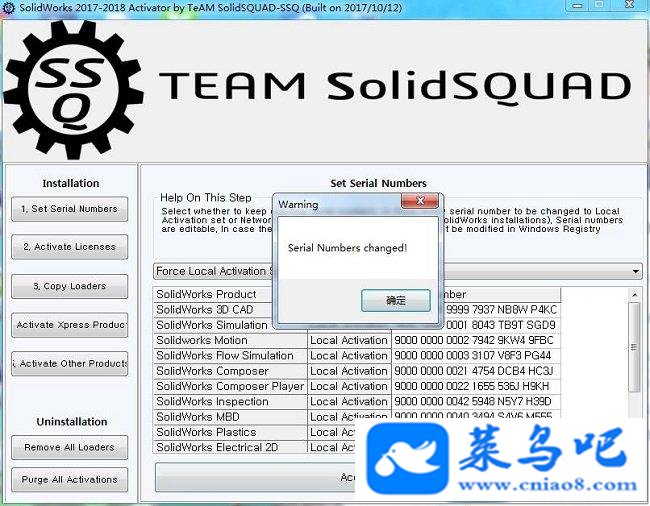
Task: Close the SolidWorks Activator main window
Action: [x=629, y=5]
